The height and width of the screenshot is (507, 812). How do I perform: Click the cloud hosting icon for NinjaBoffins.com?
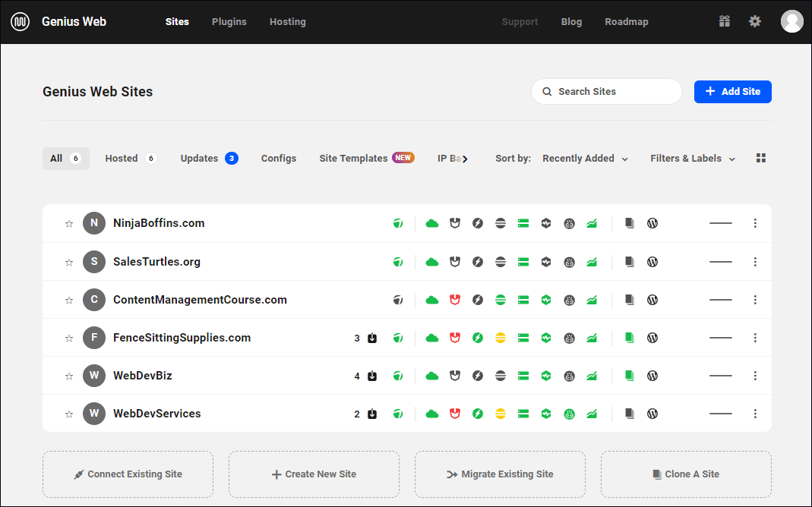(432, 223)
